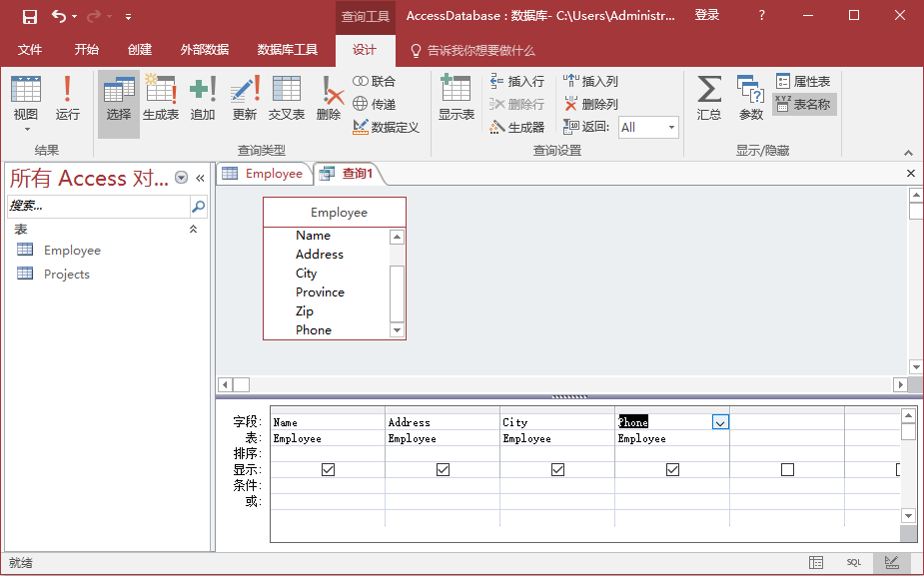Screen dimensions: 924x576
Task: Choose the 追加 (Append) query icon
Action: click(203, 99)
